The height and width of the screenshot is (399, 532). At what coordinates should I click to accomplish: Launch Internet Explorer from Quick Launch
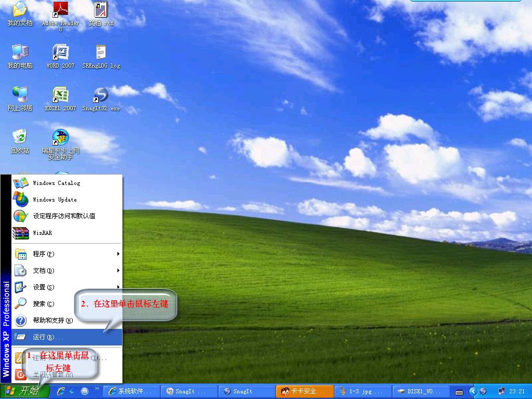(x=61, y=391)
